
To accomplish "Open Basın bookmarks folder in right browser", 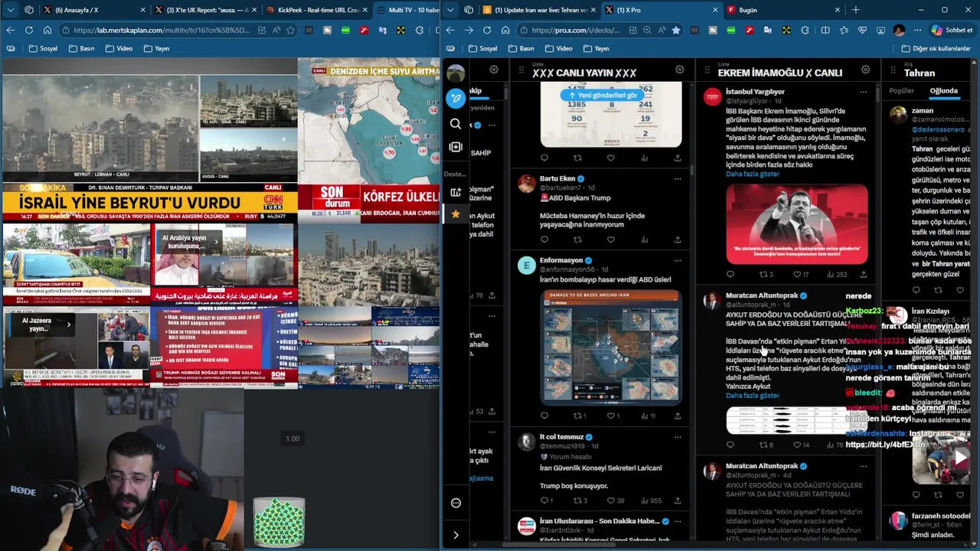I will coord(521,48).
